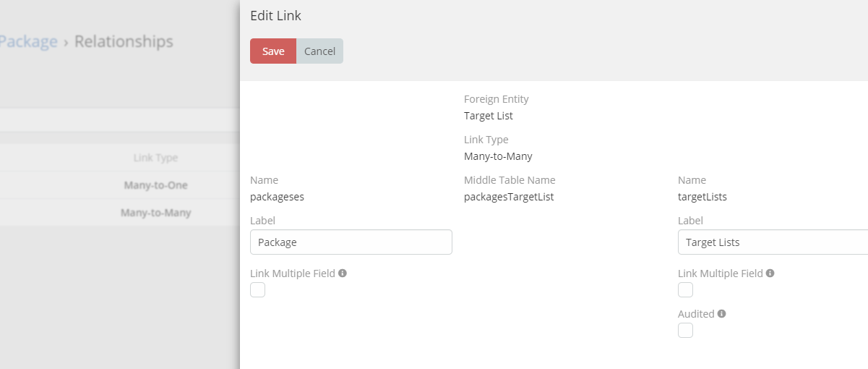Click the Relationships breadcrumb text
This screenshot has width=868, height=369.
pyautogui.click(x=124, y=41)
